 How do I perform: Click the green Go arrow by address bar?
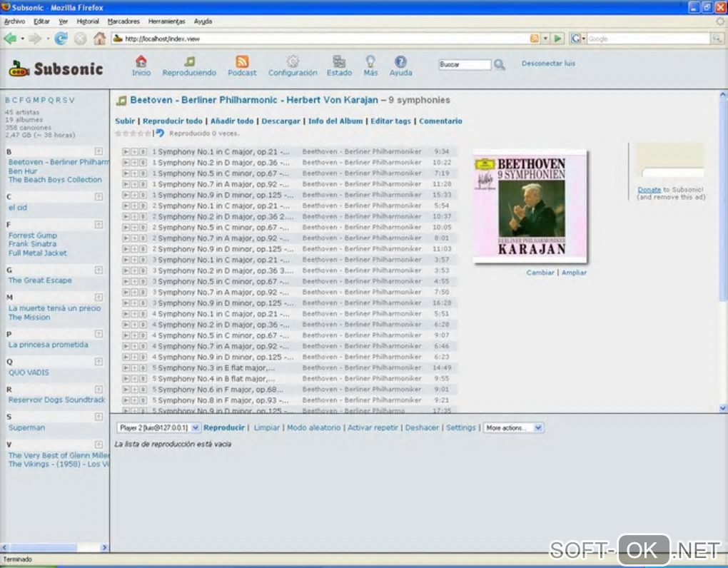click(558, 39)
